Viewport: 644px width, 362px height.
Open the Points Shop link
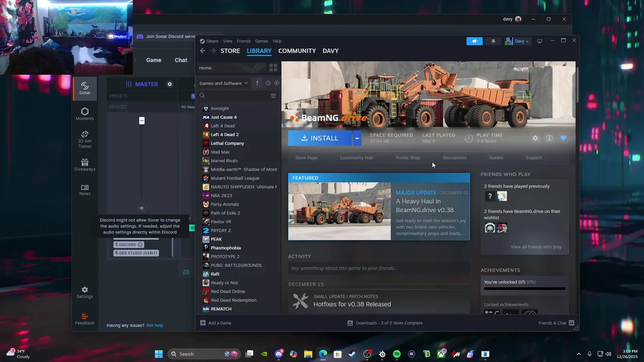408,158
